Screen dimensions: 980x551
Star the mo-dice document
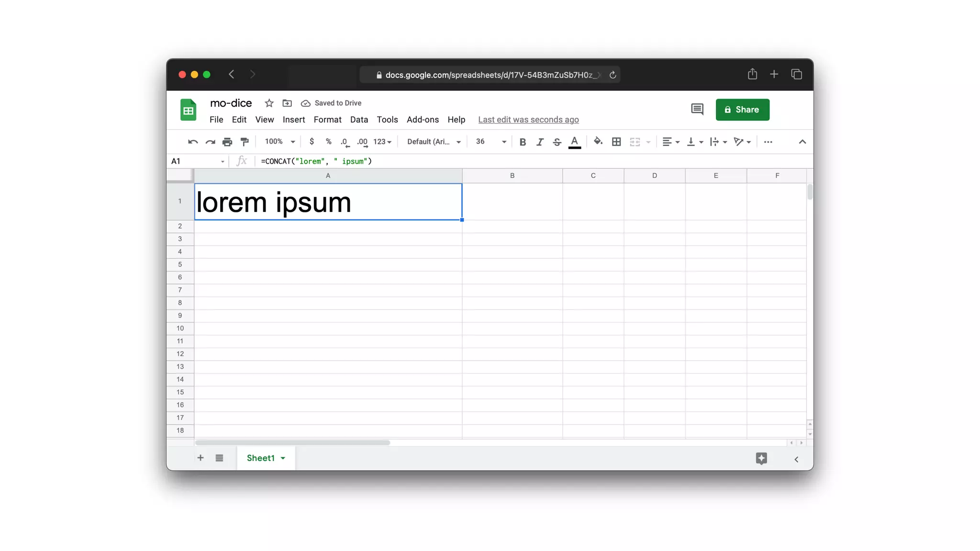pyautogui.click(x=269, y=103)
